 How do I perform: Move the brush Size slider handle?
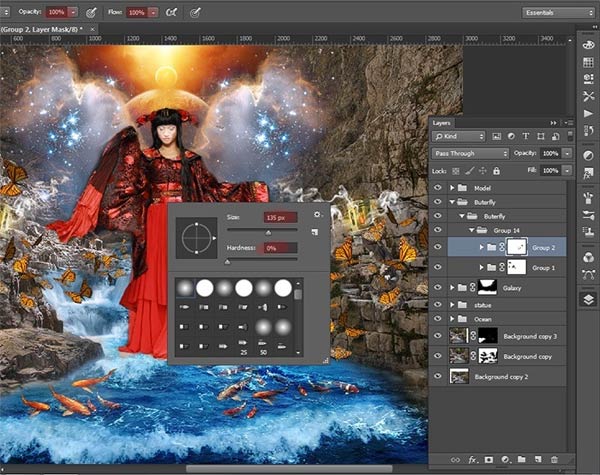268,233
